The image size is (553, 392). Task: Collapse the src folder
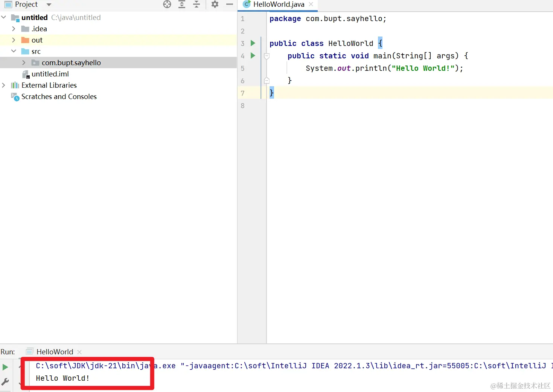(14, 51)
